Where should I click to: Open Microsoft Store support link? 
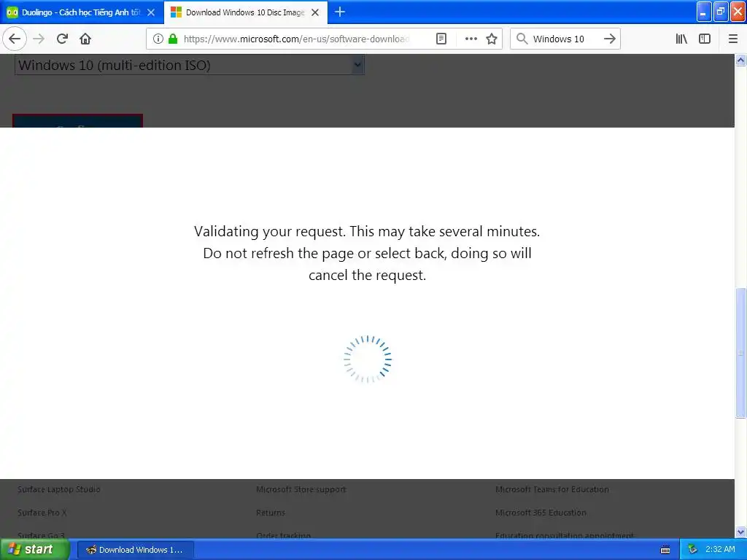pyautogui.click(x=301, y=489)
